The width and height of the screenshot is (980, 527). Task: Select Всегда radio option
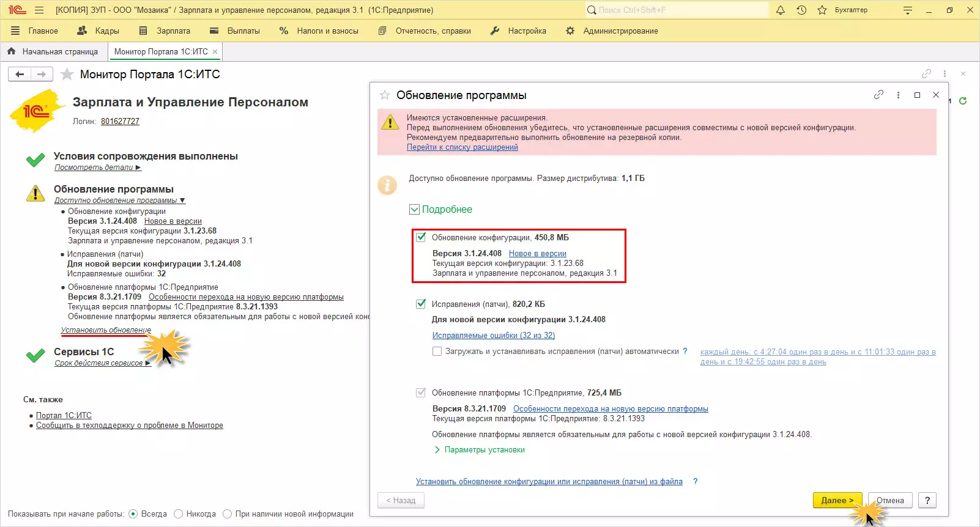(133, 514)
